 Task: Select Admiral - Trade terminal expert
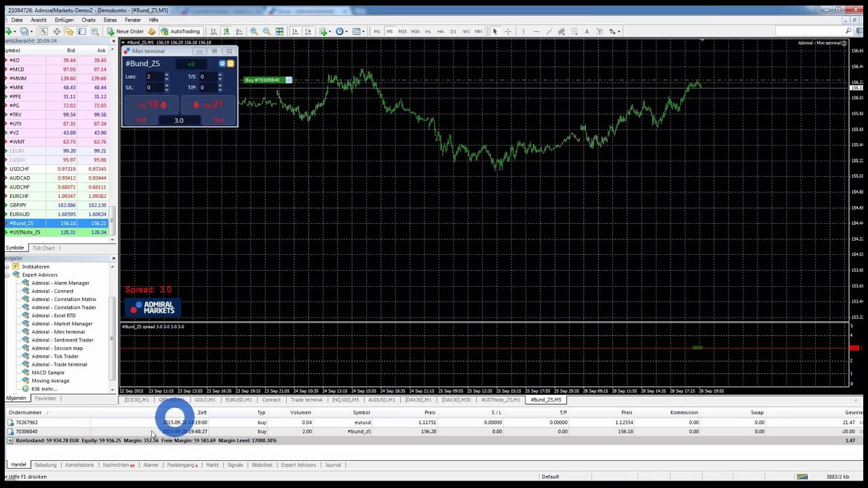59,365
